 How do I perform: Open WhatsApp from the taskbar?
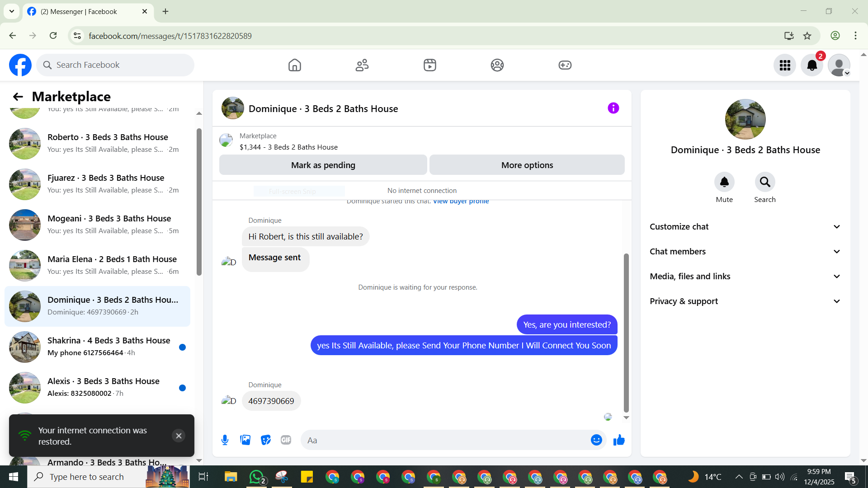point(256,477)
